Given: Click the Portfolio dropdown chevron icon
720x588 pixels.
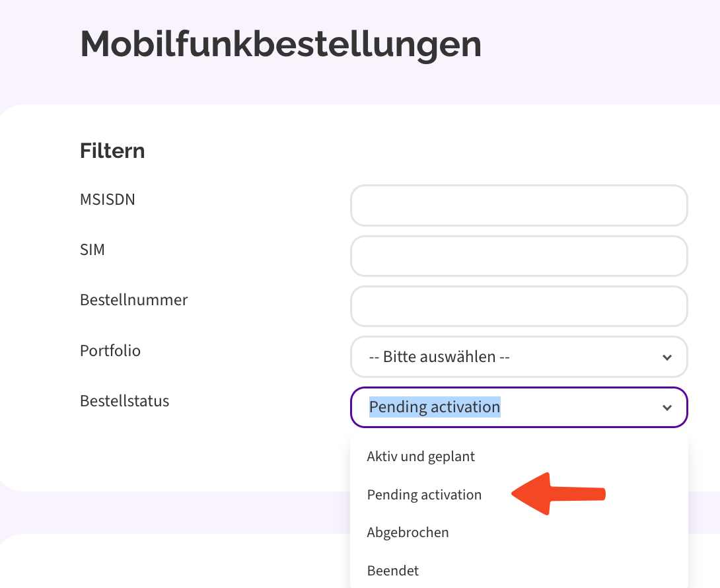Looking at the screenshot, I should point(666,357).
